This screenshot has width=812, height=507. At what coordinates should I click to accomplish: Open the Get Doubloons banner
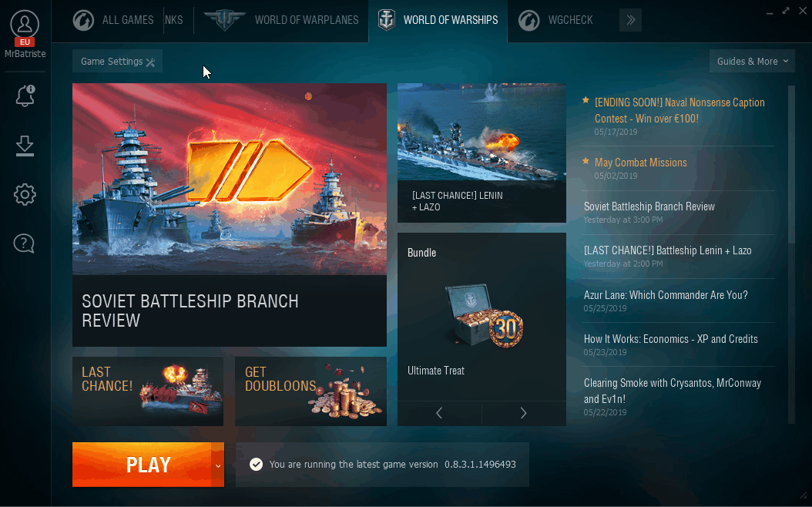310,391
